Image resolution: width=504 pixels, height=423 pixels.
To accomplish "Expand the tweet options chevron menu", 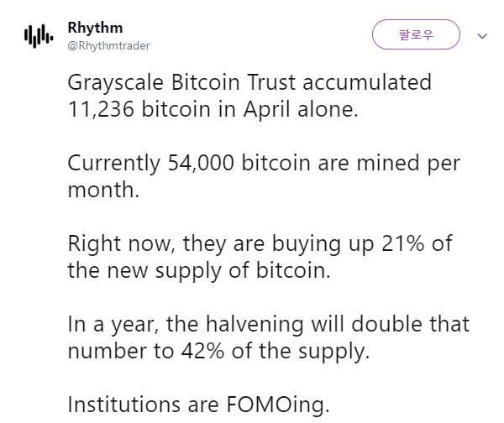I will pos(482,36).
